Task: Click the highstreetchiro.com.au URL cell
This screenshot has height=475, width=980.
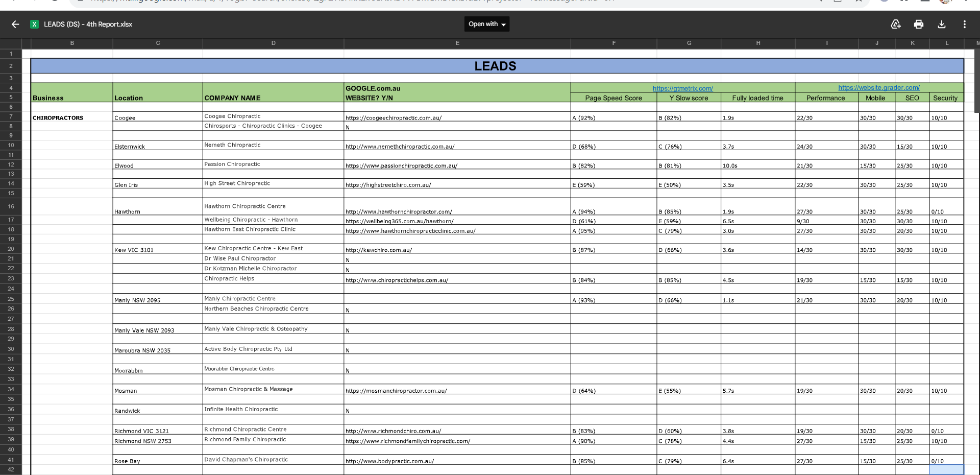Action: click(x=457, y=183)
